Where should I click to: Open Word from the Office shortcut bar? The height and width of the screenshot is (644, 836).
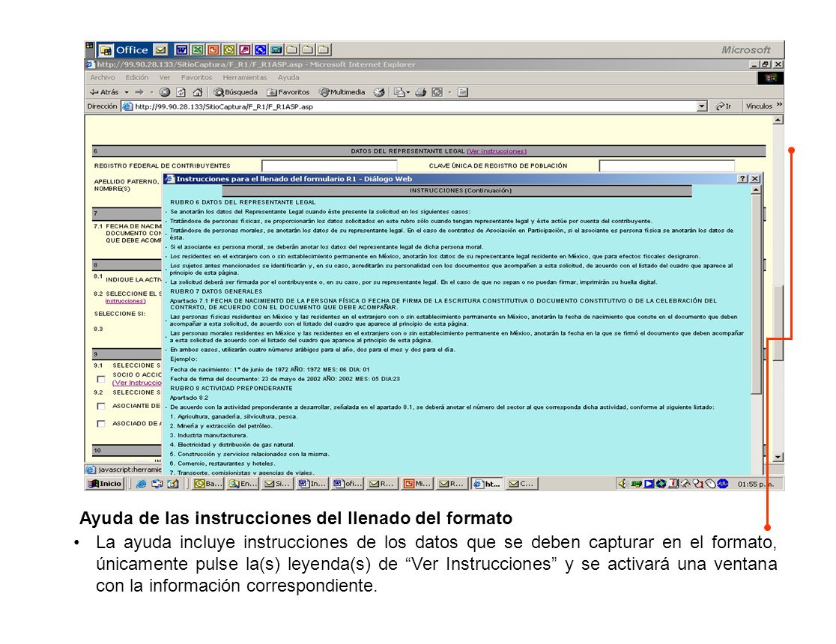click(x=181, y=50)
